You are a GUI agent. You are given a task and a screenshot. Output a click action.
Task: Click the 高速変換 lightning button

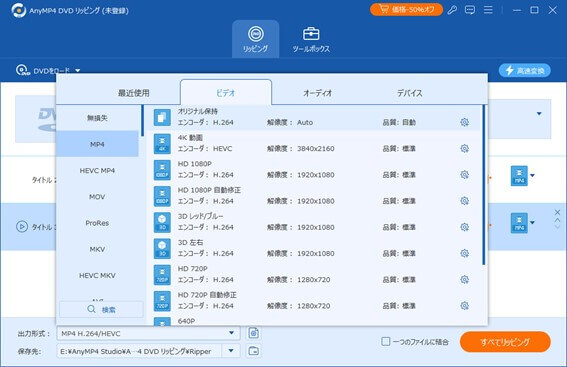pyautogui.click(x=525, y=71)
